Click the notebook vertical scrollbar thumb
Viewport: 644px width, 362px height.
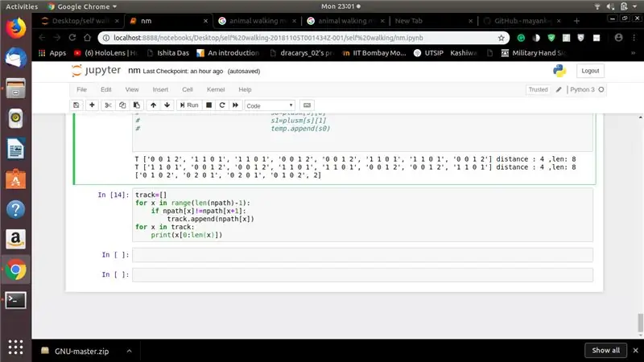point(640,323)
